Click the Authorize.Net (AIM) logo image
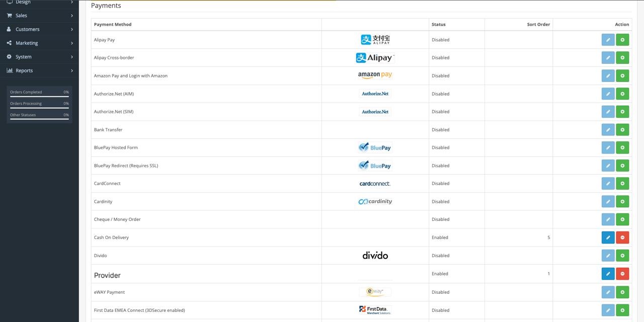Image resolution: width=644 pixels, height=322 pixels. (375, 94)
